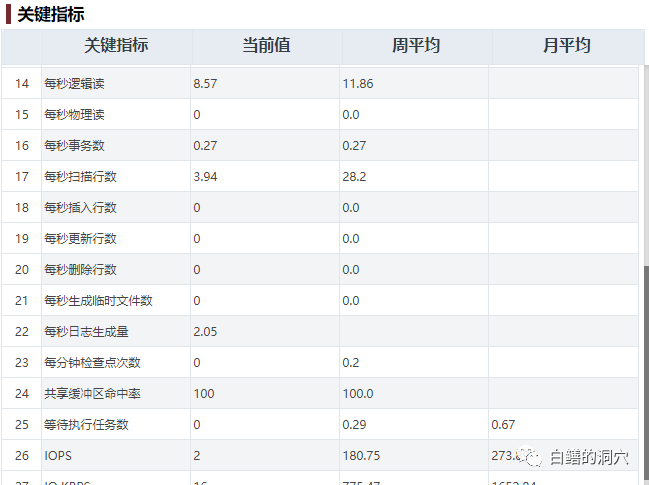Viewport: 649px width, 485px height.
Task: Select the 每秒生成临时文件数 metric name
Action: coord(99,301)
